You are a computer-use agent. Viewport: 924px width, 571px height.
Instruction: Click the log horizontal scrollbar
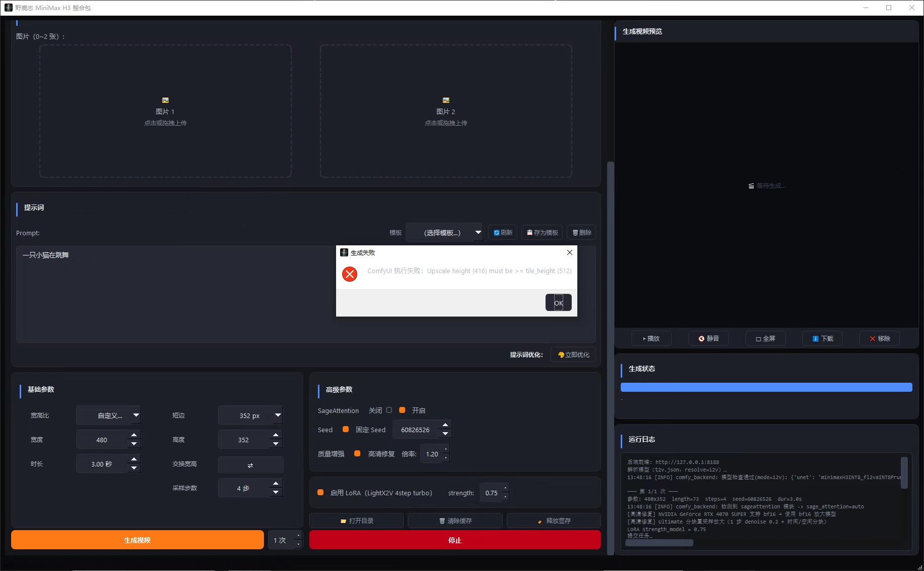click(x=659, y=543)
